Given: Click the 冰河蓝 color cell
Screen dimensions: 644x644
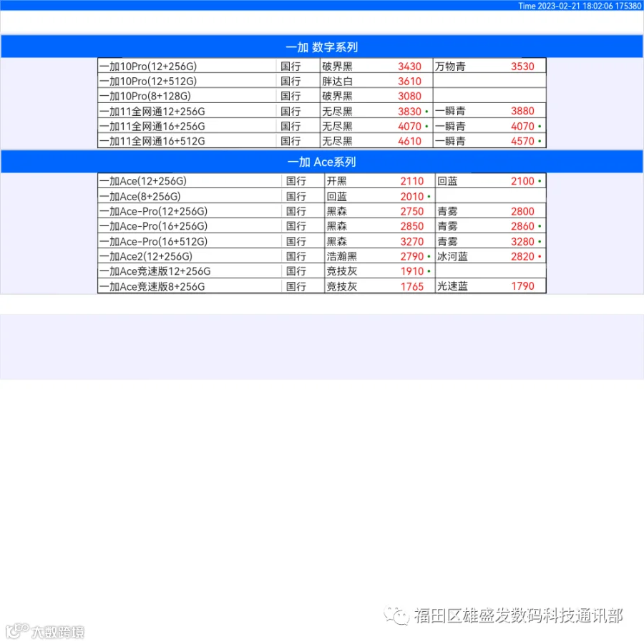Looking at the screenshot, I should pos(452,256).
